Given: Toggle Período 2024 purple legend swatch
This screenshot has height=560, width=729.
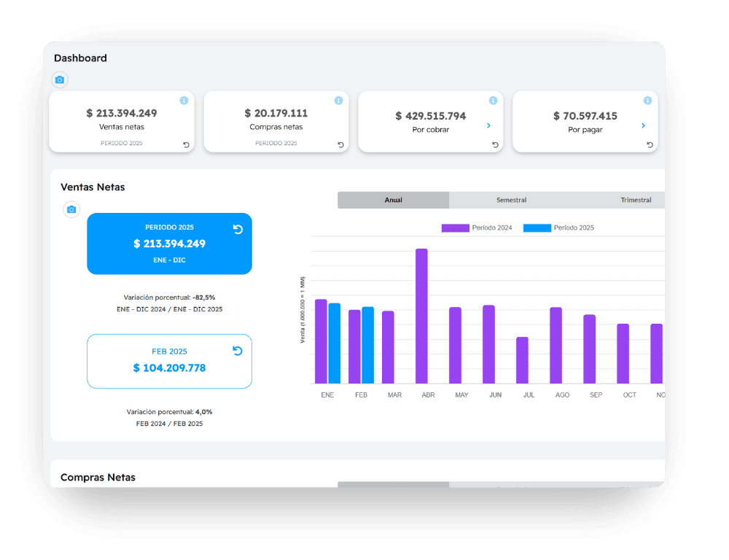Looking at the screenshot, I should click(455, 228).
